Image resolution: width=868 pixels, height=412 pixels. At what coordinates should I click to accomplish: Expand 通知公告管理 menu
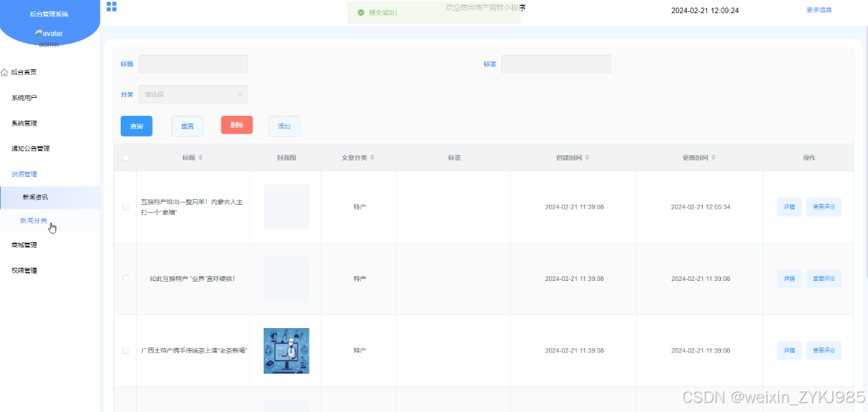point(50,148)
